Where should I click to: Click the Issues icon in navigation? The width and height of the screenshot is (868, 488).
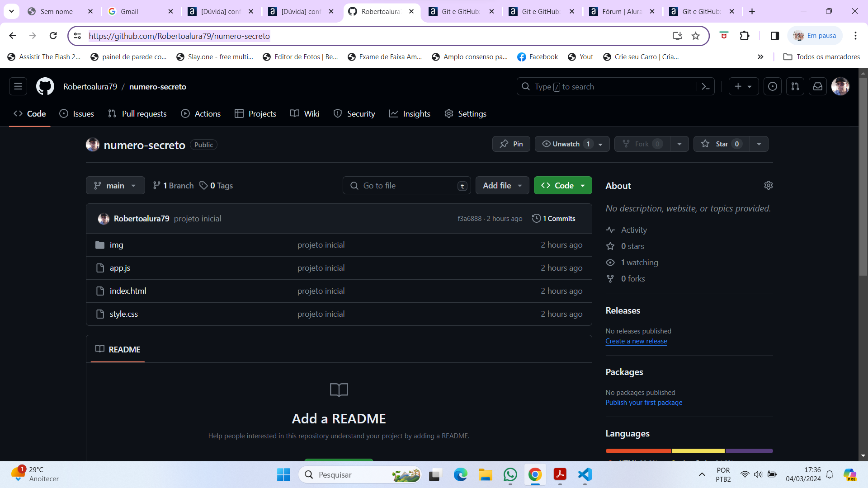[x=63, y=114]
